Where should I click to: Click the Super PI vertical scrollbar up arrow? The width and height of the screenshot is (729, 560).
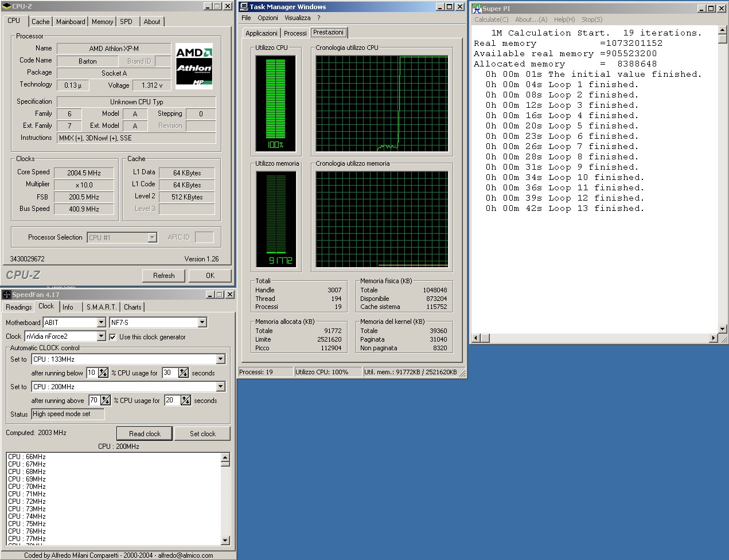723,30
